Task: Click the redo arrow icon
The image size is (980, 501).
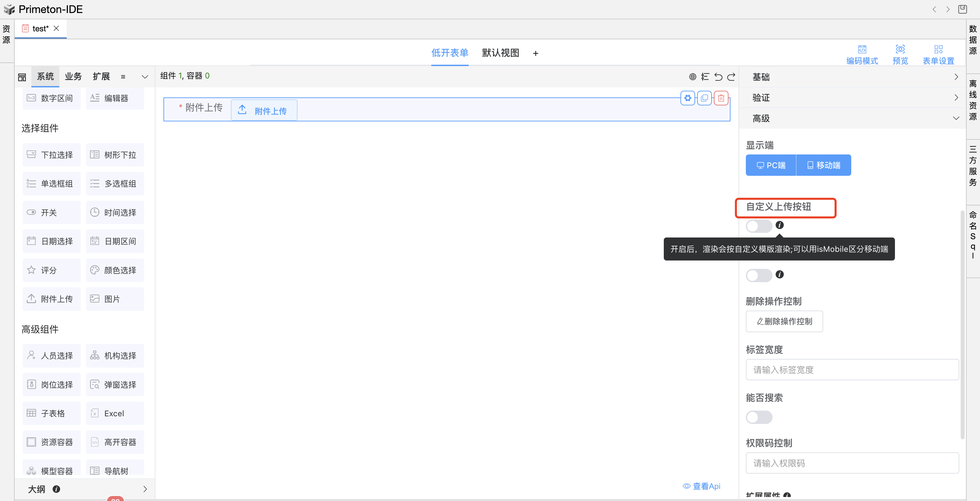Action: pos(731,77)
